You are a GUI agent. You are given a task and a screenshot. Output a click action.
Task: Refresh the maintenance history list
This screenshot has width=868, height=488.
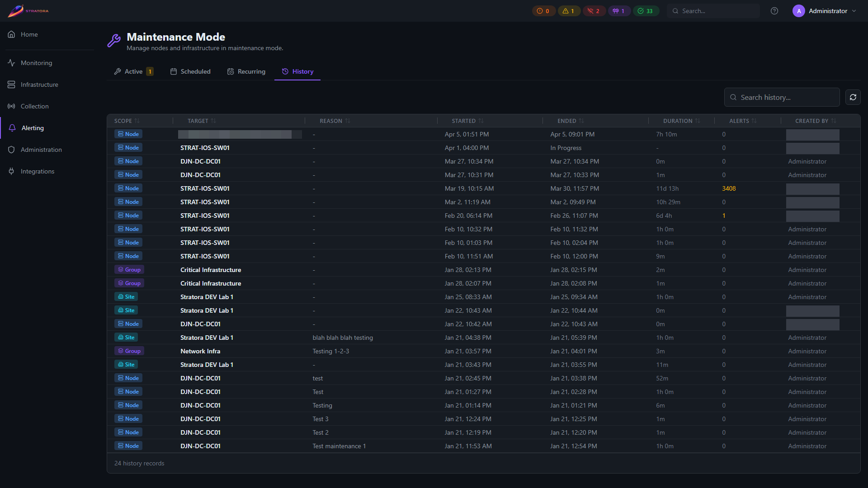coord(853,97)
